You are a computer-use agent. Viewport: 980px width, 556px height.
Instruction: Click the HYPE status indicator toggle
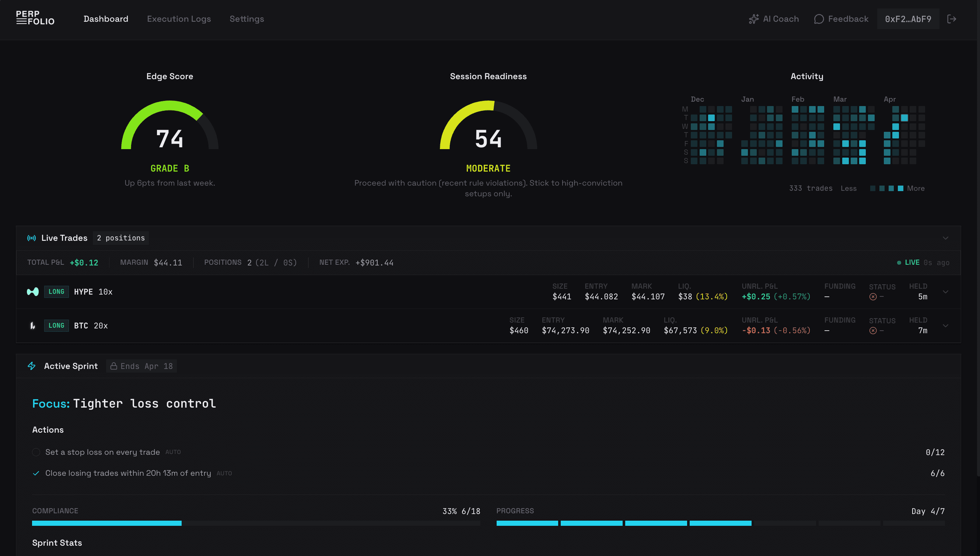pos(872,296)
